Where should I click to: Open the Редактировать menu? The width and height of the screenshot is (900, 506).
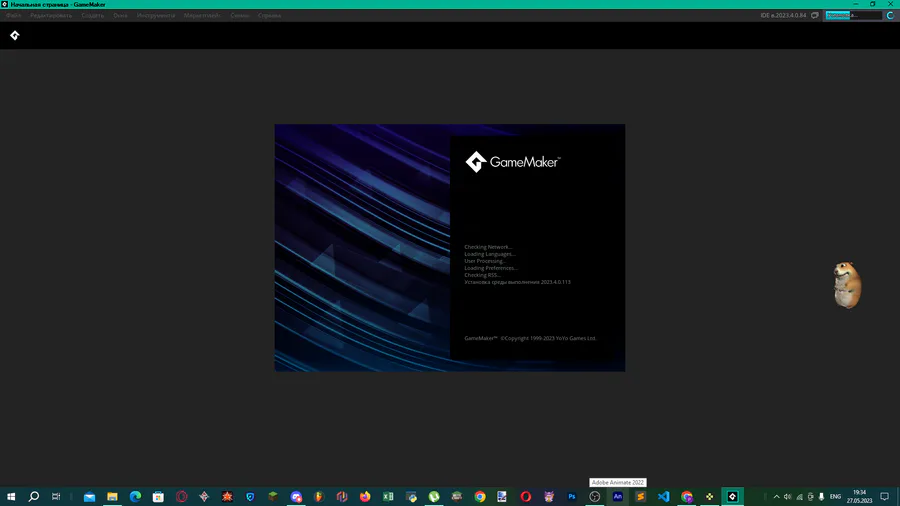(x=51, y=15)
